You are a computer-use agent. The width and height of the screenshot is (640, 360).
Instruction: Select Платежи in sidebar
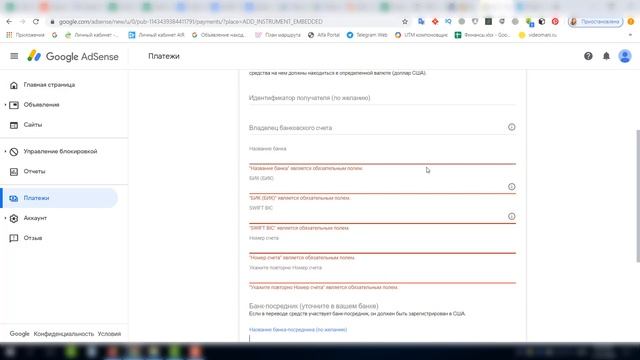60,198
